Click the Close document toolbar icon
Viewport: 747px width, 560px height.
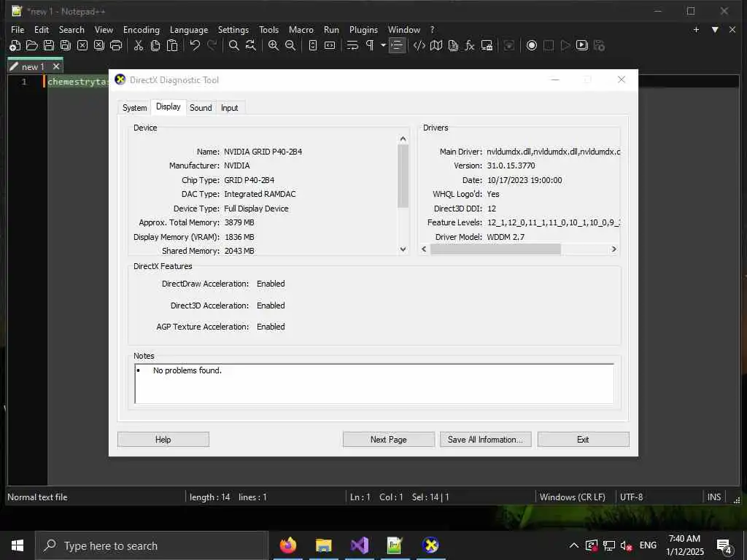(x=82, y=46)
